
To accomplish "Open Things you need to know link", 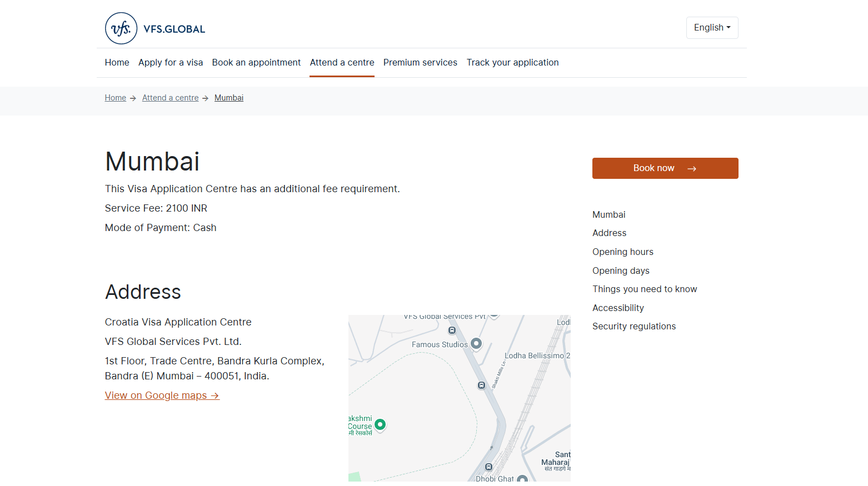I will [645, 289].
